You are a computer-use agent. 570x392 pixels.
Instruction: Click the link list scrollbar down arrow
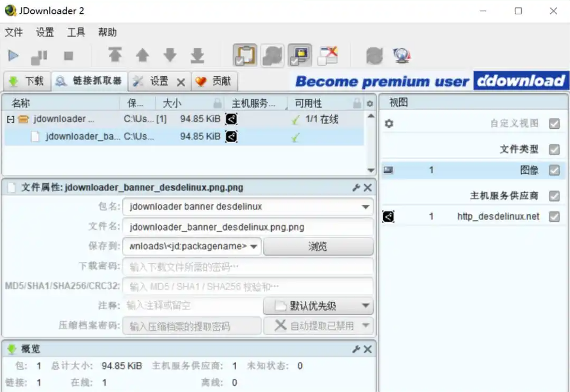tap(371, 170)
